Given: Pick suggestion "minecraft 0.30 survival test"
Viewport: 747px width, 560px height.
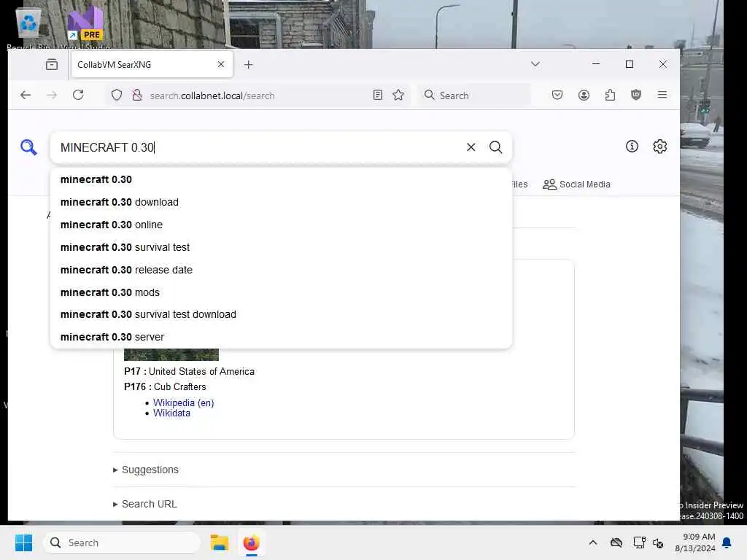Looking at the screenshot, I should click(281, 247).
